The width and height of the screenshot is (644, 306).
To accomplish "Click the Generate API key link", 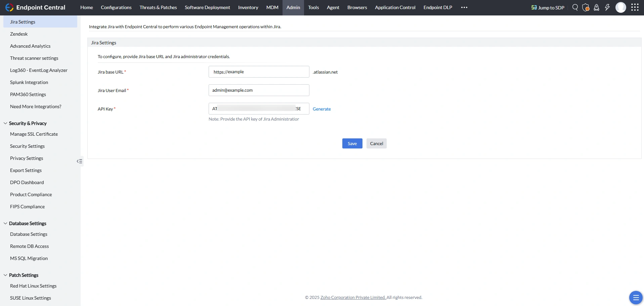I will [x=322, y=109].
